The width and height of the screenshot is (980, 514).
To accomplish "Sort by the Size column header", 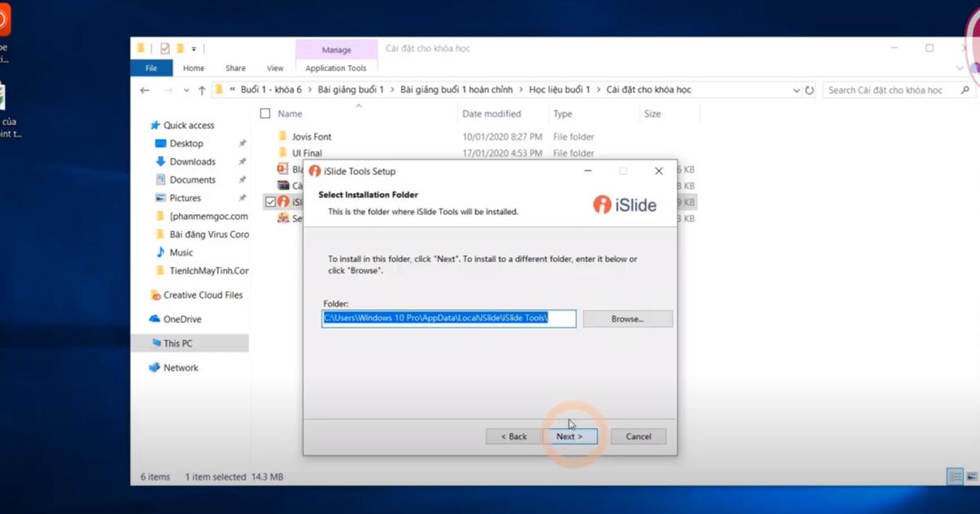I will [653, 114].
